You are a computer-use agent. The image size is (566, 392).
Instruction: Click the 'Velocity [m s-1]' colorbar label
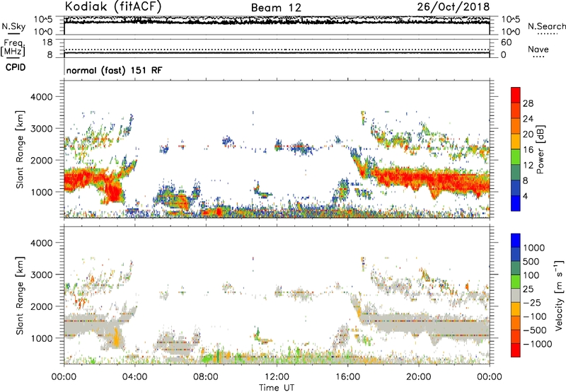[x=560, y=295]
